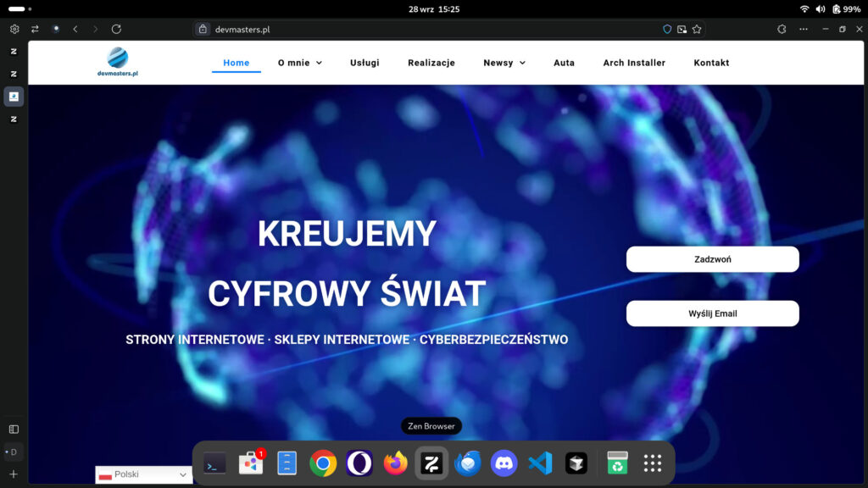This screenshot has width=868, height=488.
Task: Open the tracking protection shield icon
Action: 667,29
